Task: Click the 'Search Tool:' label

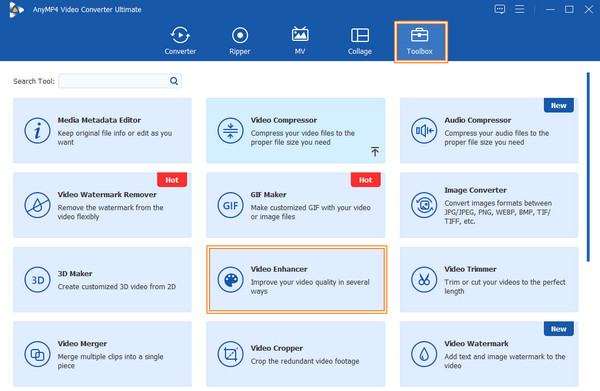Action: point(34,81)
